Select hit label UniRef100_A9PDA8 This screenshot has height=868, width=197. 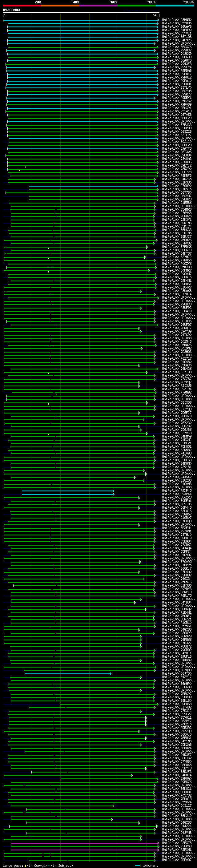click(x=177, y=71)
